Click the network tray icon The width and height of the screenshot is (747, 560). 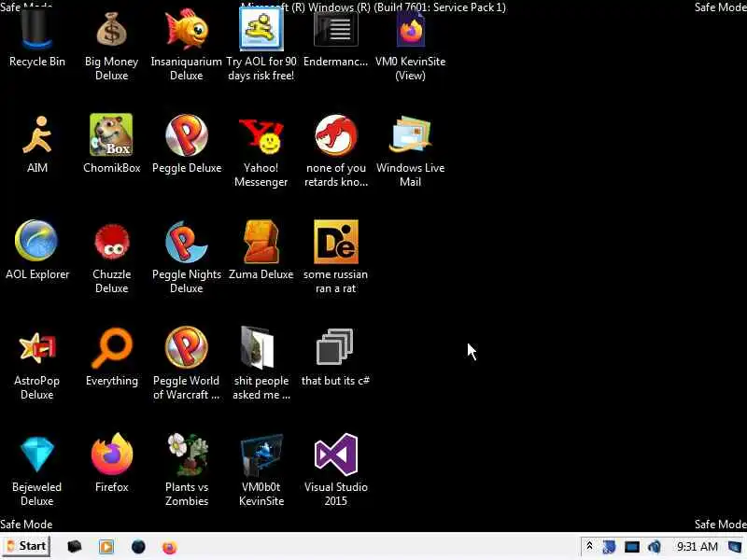pos(609,547)
